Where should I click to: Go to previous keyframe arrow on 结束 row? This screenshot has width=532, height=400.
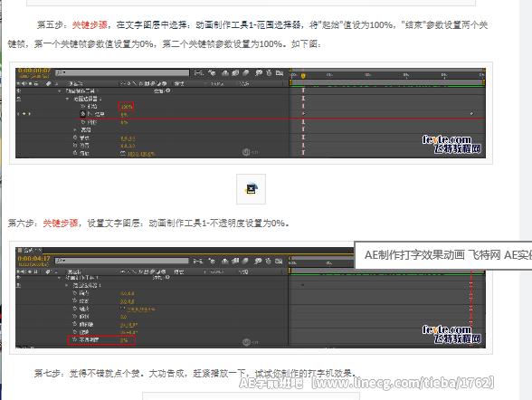(x=18, y=114)
